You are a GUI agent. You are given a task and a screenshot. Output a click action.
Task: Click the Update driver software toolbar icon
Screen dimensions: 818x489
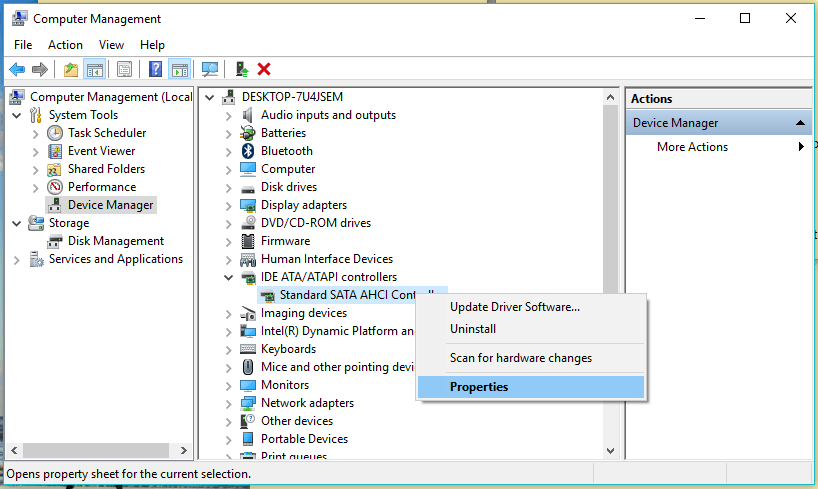click(241, 69)
